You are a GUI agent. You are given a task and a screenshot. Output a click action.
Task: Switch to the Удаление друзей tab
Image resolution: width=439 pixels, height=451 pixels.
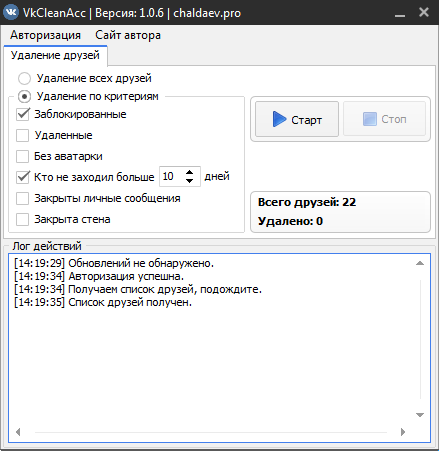pos(55,55)
